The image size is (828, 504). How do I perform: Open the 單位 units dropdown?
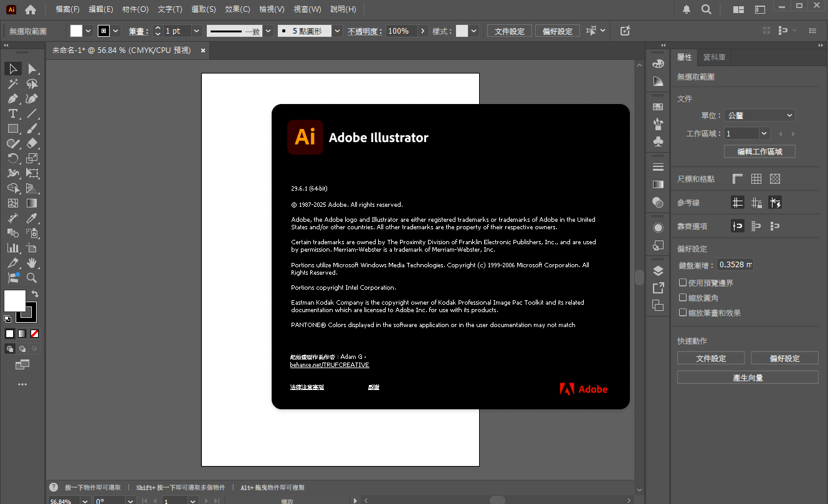point(759,115)
